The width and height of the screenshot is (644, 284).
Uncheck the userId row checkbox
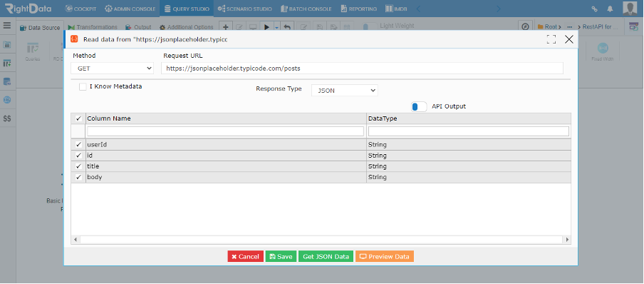[78, 145]
